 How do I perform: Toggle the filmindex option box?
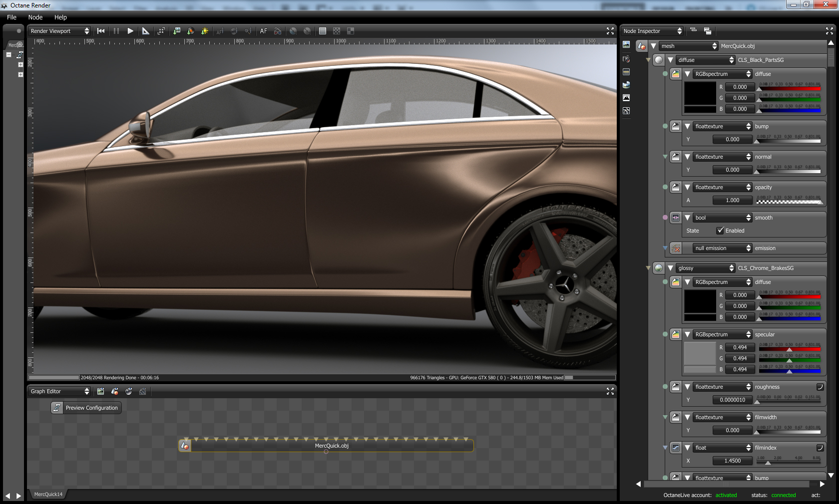[820, 448]
